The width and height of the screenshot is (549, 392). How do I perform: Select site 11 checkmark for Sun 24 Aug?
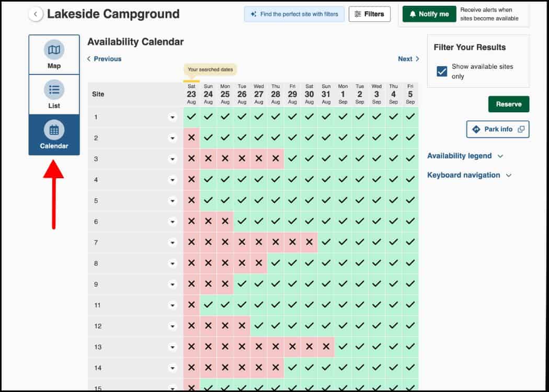pyautogui.click(x=208, y=305)
